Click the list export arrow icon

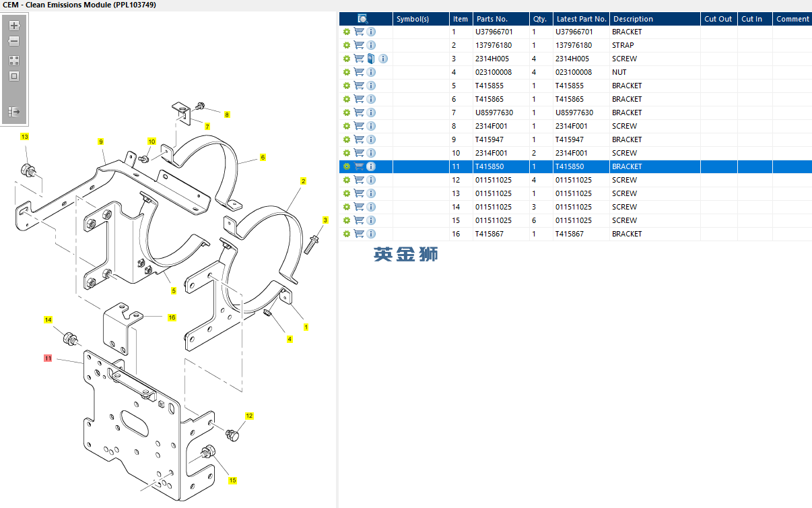(14, 111)
